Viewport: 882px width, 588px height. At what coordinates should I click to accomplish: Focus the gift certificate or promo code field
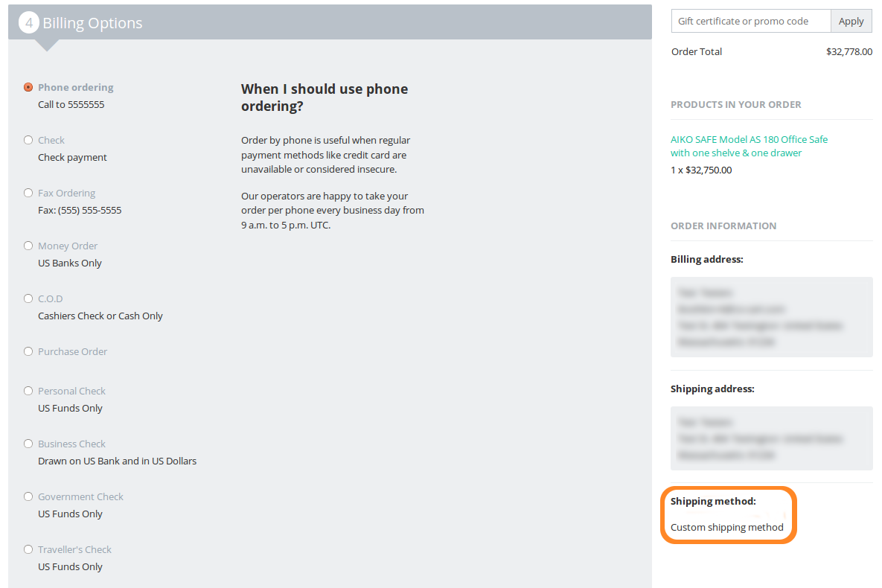click(751, 22)
